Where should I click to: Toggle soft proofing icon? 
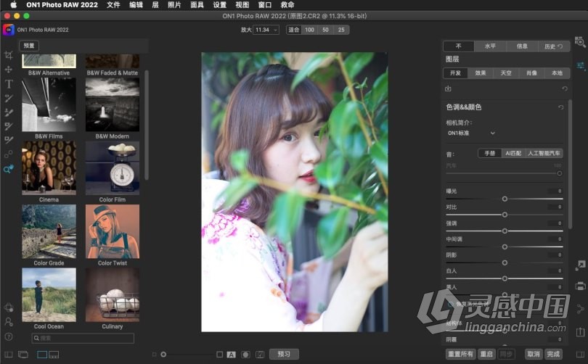[x=260, y=355]
